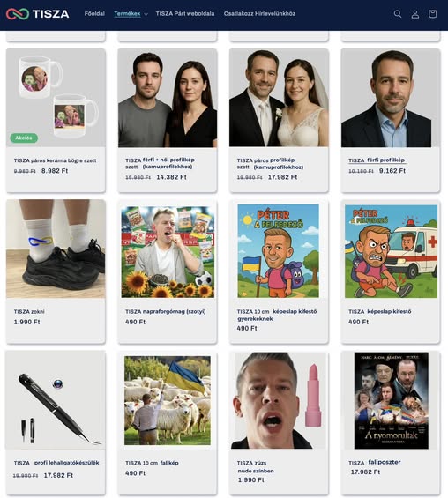Open TISZA 10 cm falikép link
Image resolution: width=448 pixels, height=498 pixels.
pyautogui.click(x=152, y=463)
